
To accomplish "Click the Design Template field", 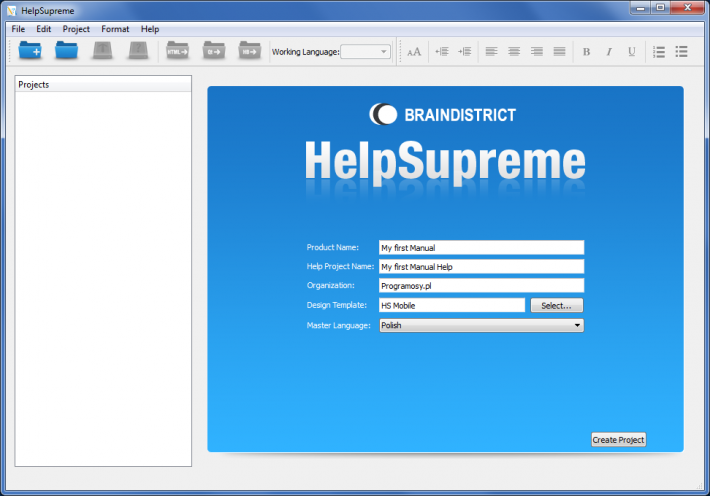I will click(x=452, y=306).
